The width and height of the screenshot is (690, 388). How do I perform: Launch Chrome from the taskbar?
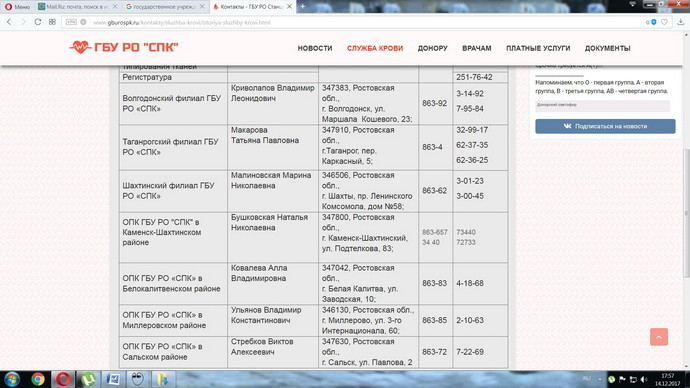(38, 379)
